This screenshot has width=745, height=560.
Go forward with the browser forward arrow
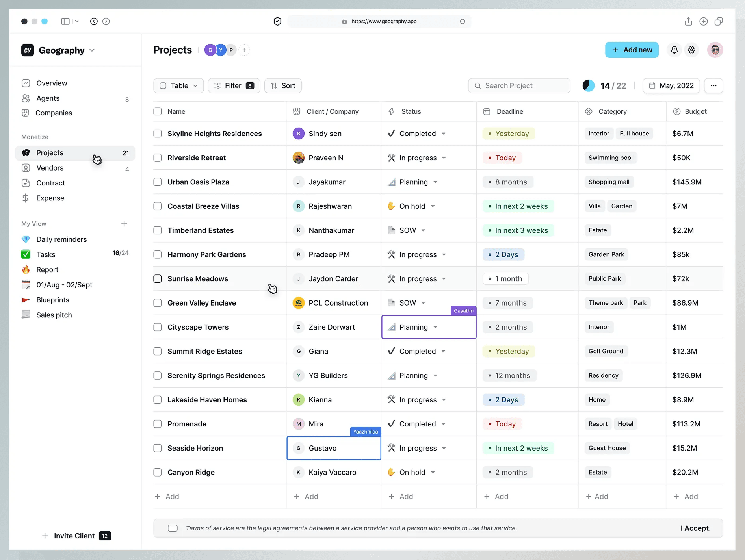pyautogui.click(x=106, y=21)
